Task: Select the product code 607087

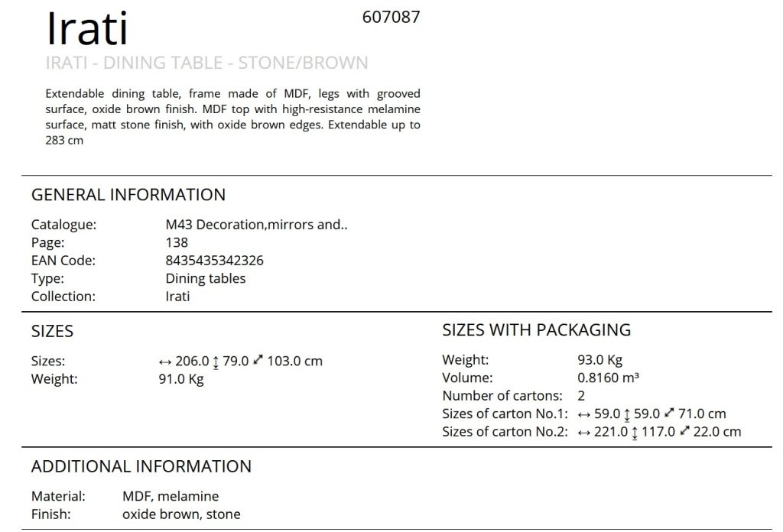Action: point(391,17)
